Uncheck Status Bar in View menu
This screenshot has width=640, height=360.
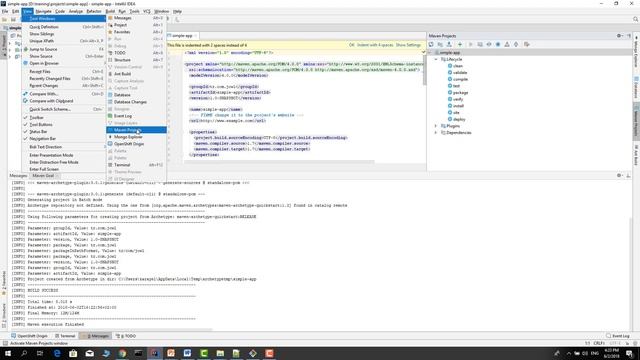pos(64,131)
